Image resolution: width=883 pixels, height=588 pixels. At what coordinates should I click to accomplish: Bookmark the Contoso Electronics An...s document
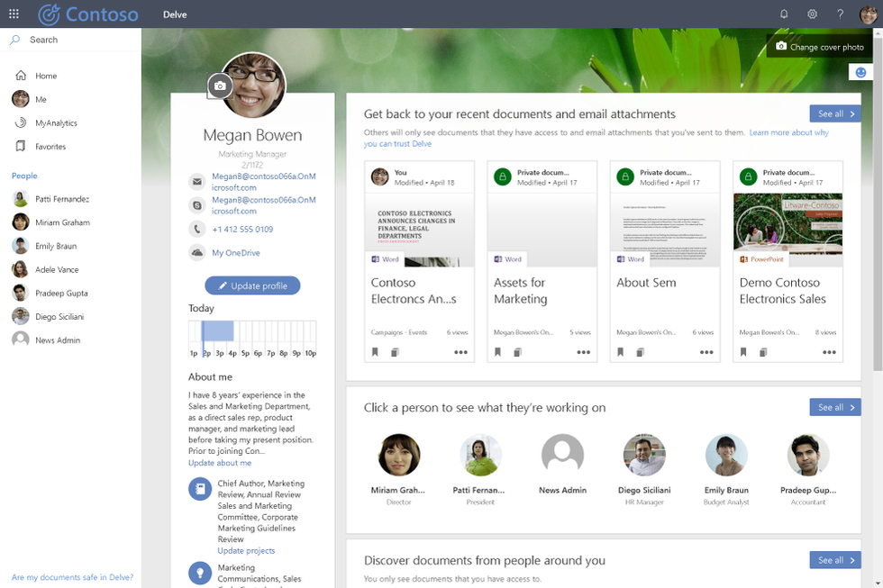click(375, 352)
